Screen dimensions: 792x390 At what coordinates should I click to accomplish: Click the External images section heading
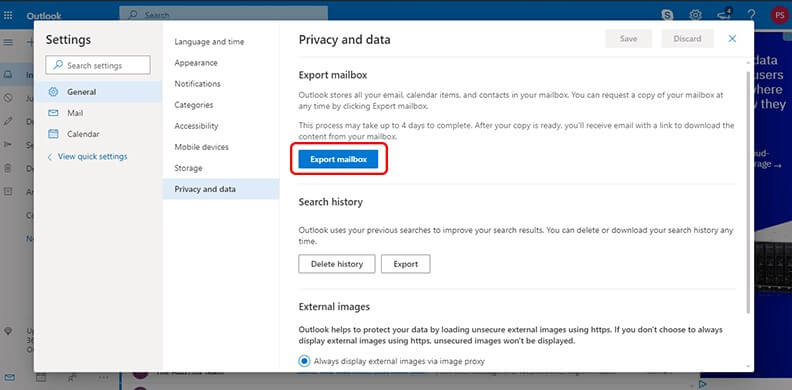pos(334,307)
